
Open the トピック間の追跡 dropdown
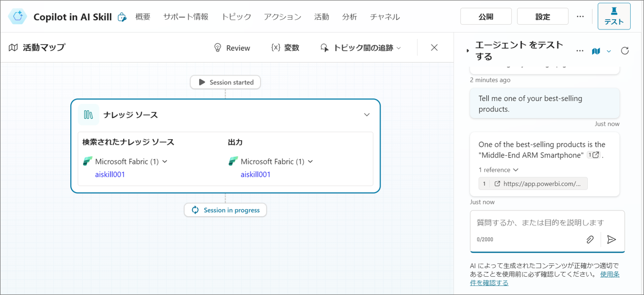(360, 48)
